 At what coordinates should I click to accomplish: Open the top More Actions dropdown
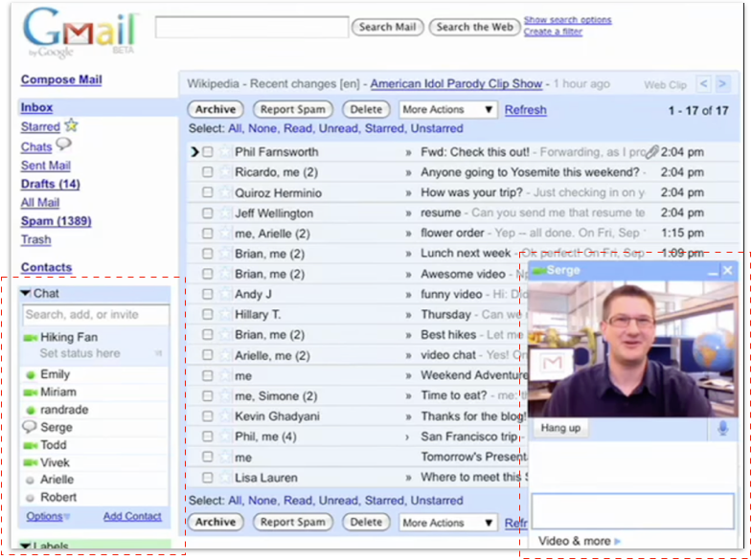click(448, 110)
